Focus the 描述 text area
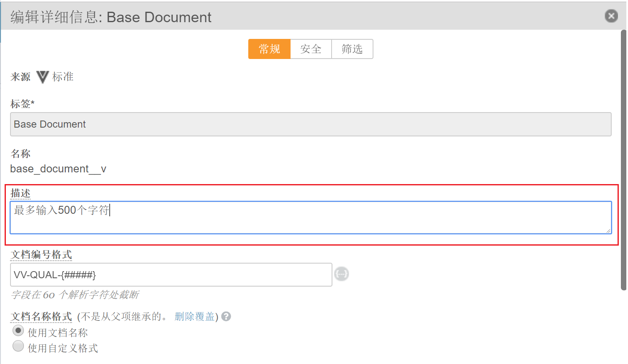 coord(310,217)
